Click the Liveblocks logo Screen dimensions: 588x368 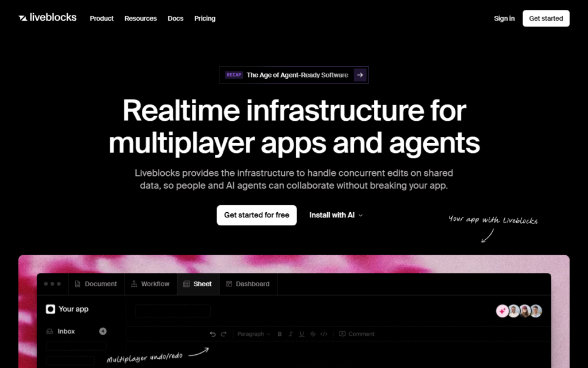point(48,18)
